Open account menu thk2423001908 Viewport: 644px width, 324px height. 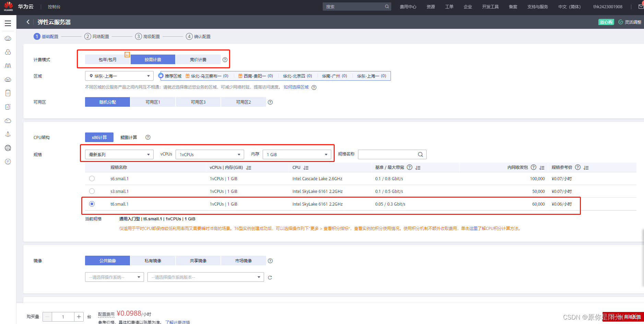click(x=608, y=7)
